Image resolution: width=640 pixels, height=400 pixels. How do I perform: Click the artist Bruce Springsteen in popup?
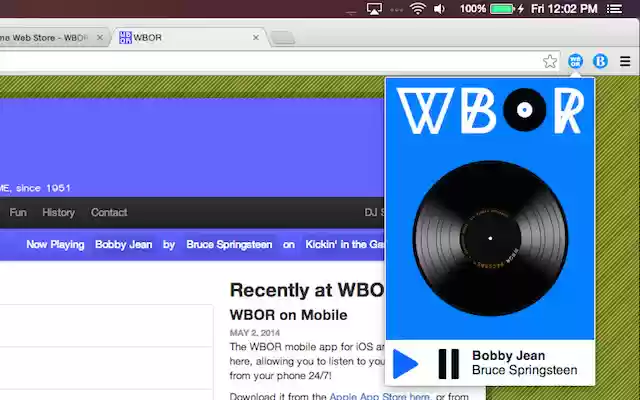pyautogui.click(x=524, y=370)
